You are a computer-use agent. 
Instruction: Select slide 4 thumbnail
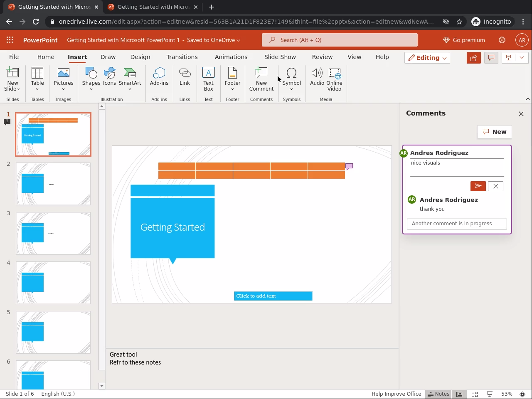[53, 283]
